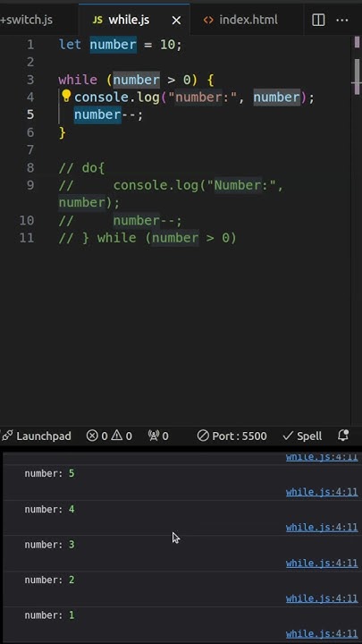Screen dimensions: 362x644
Task: Show errors count in the status bar
Action: [x=97, y=436]
